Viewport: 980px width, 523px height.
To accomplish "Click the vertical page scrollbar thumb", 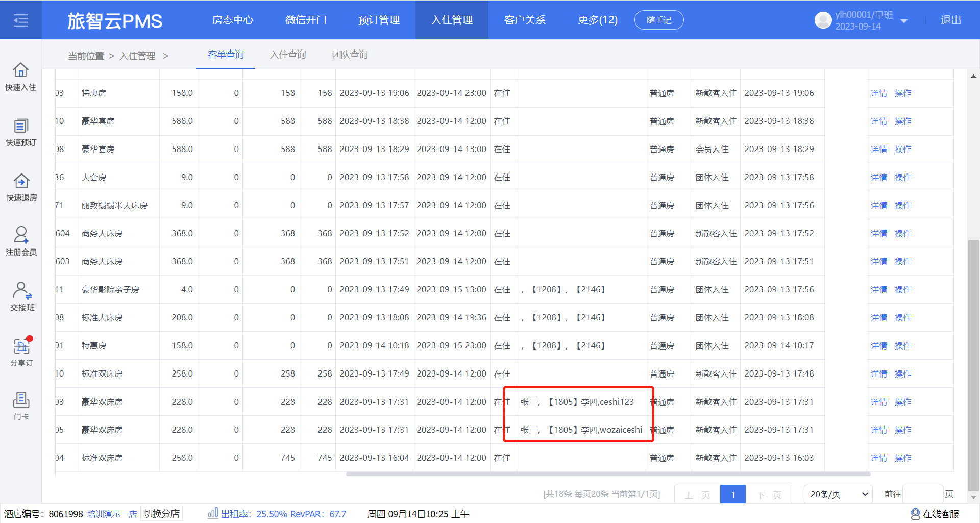I will [x=973, y=365].
